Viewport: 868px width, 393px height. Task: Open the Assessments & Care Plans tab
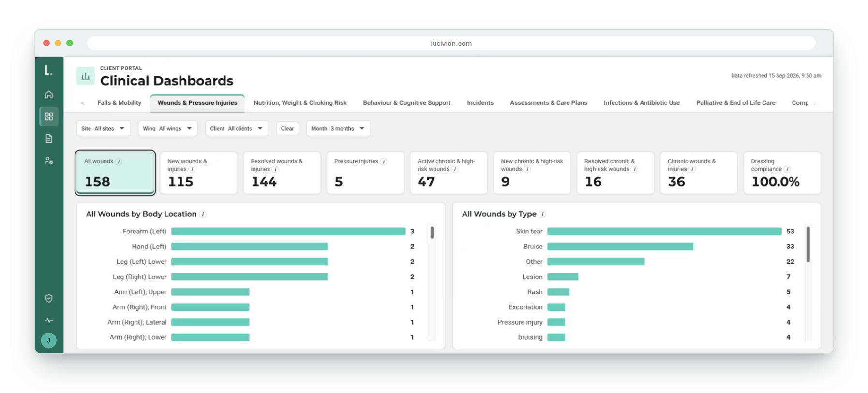[548, 103]
